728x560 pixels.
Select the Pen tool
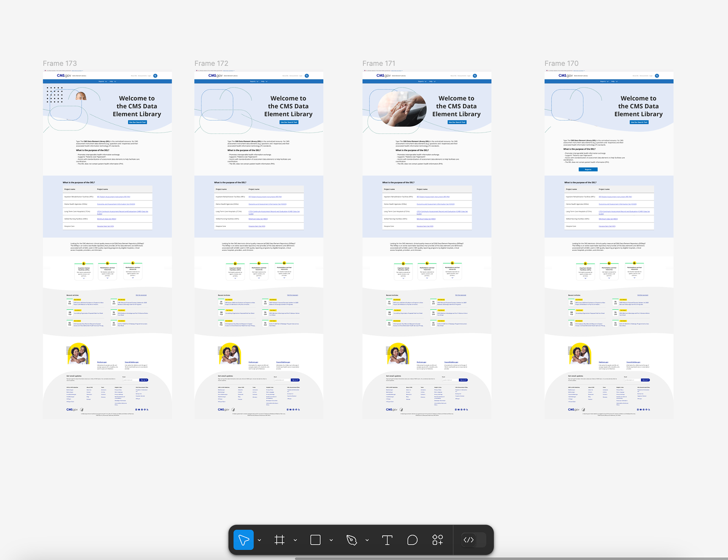pos(351,540)
